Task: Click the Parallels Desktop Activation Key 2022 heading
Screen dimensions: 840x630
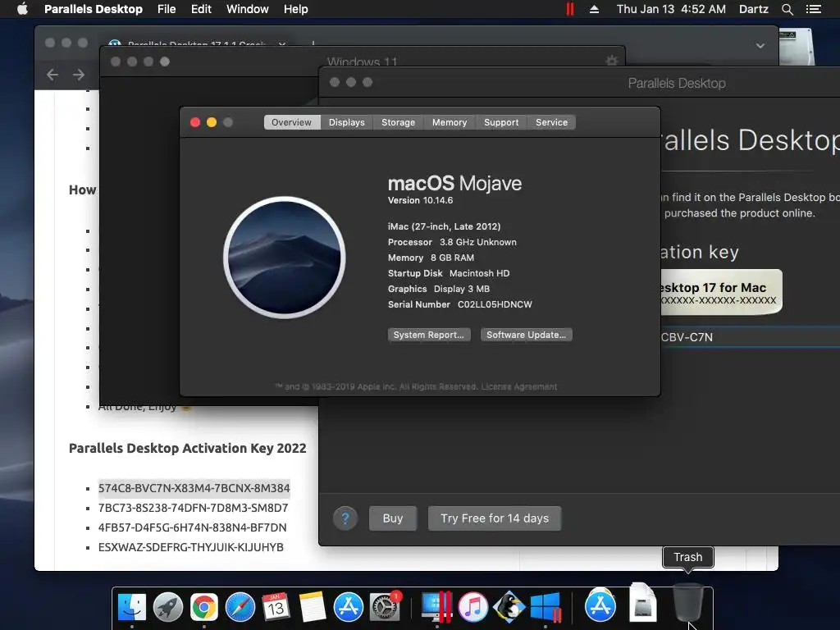Action: pos(188,449)
